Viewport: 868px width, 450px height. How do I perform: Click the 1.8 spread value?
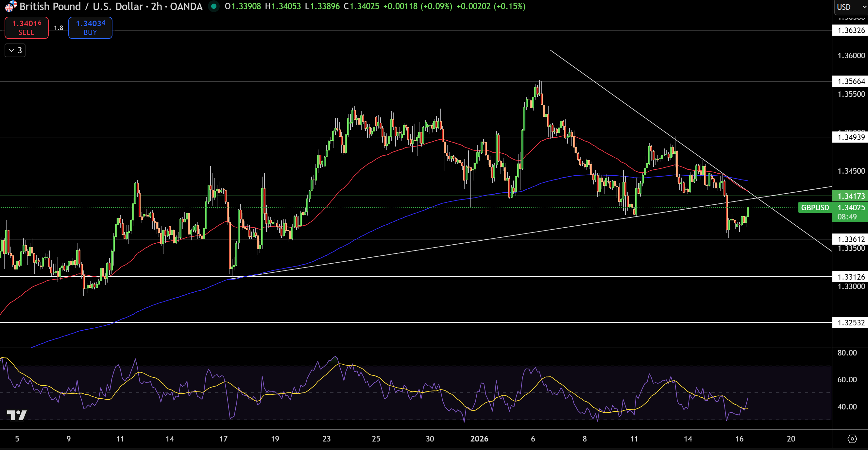pos(59,28)
